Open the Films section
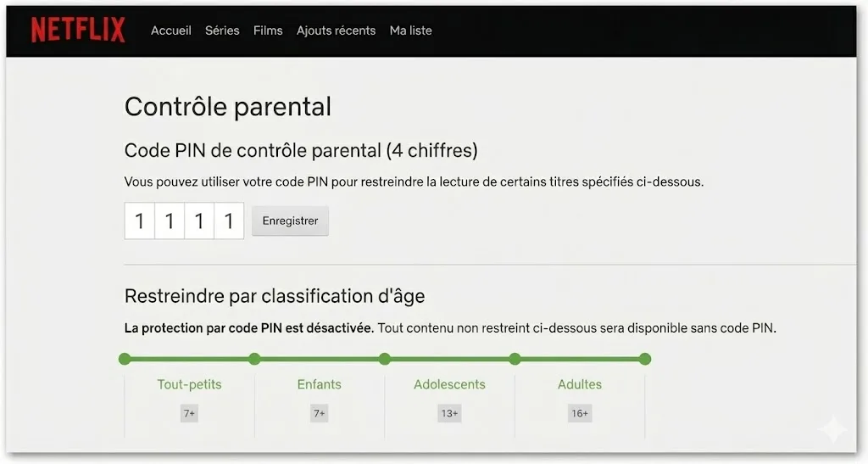Viewport: 868px width, 464px height. (268, 31)
